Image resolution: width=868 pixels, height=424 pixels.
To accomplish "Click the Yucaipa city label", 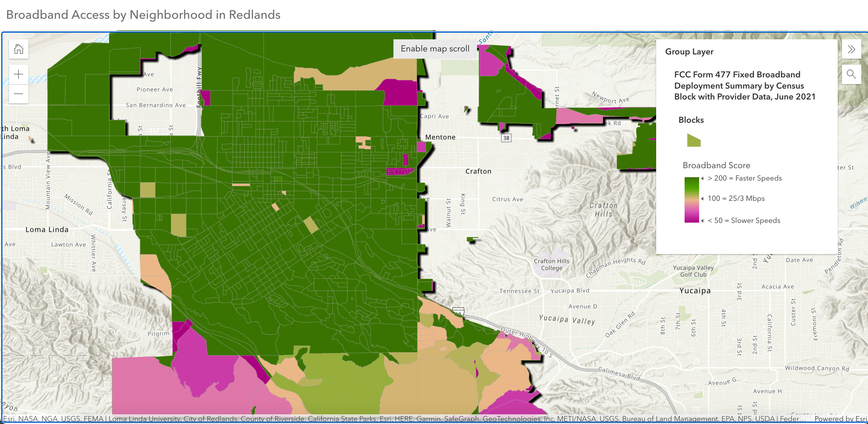I will (695, 291).
